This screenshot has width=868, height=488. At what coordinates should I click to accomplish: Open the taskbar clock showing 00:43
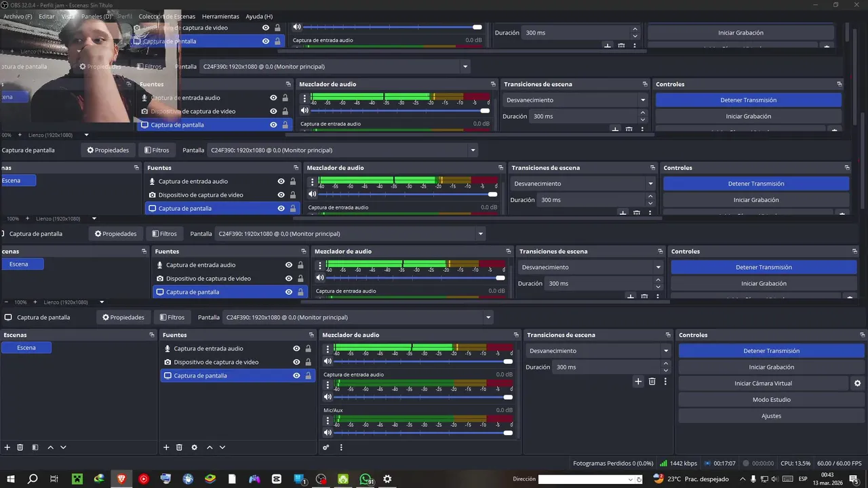pos(827,479)
